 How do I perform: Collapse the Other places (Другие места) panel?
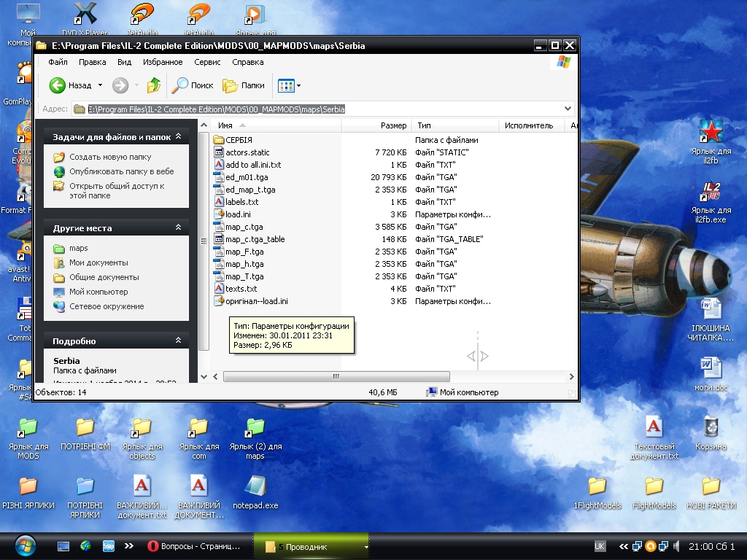178,228
